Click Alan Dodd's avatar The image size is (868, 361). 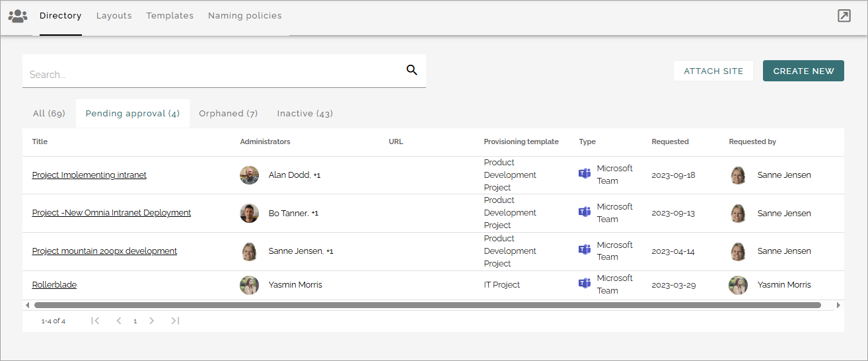(x=249, y=175)
